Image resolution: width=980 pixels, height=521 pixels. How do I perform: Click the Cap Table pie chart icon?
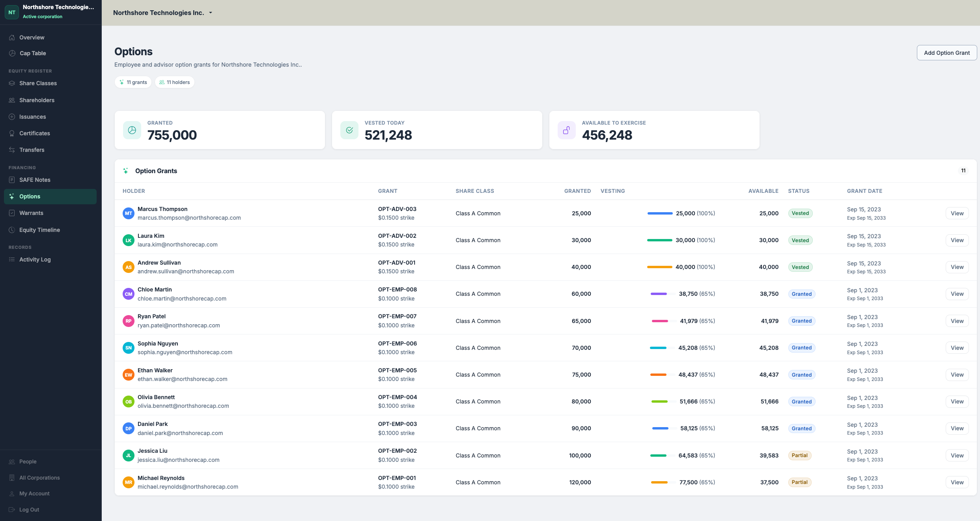coord(12,53)
